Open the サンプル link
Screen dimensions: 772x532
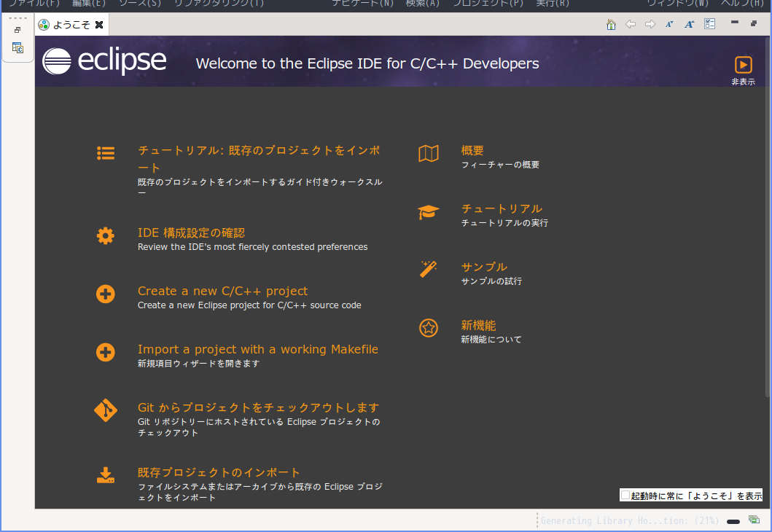484,267
